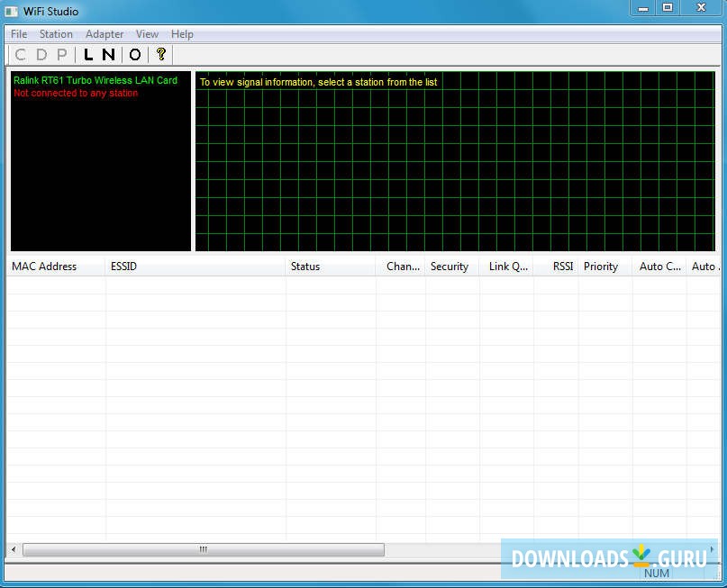Sort list by Status column
The height and width of the screenshot is (588, 727).
pos(330,267)
